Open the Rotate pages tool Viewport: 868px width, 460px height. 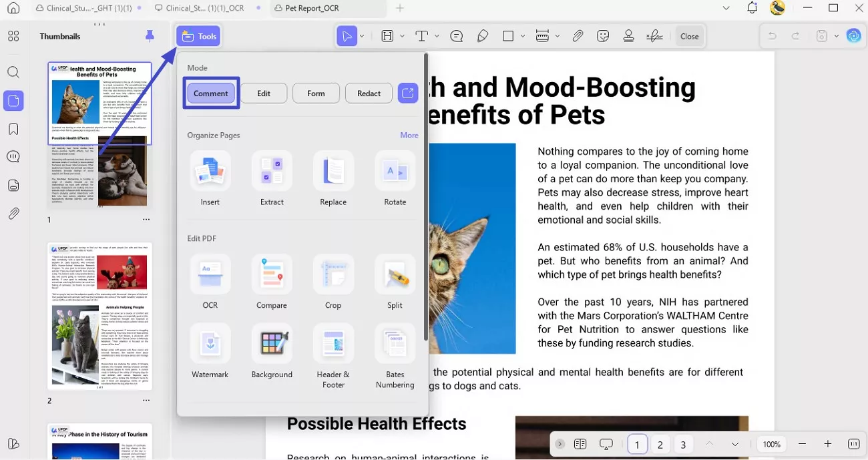[395, 178]
